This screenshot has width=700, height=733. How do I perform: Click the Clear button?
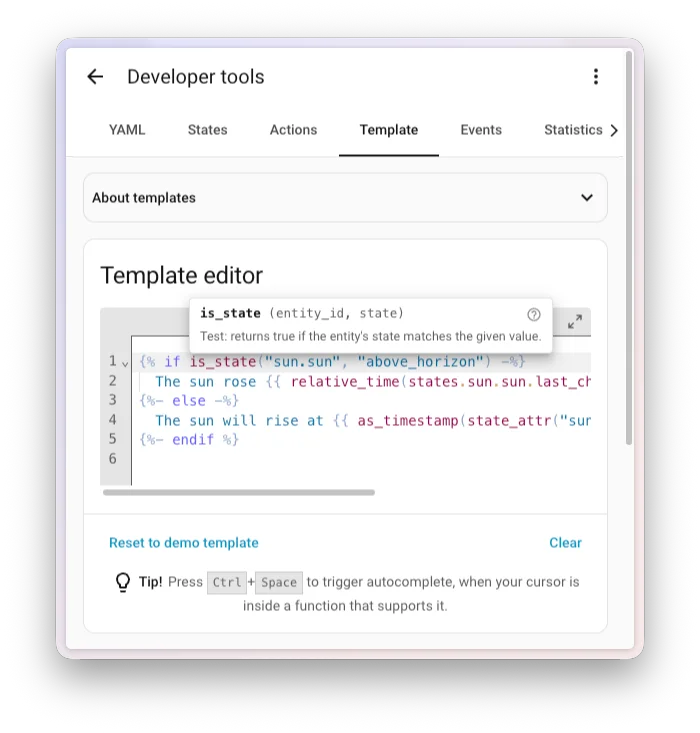[x=565, y=543]
